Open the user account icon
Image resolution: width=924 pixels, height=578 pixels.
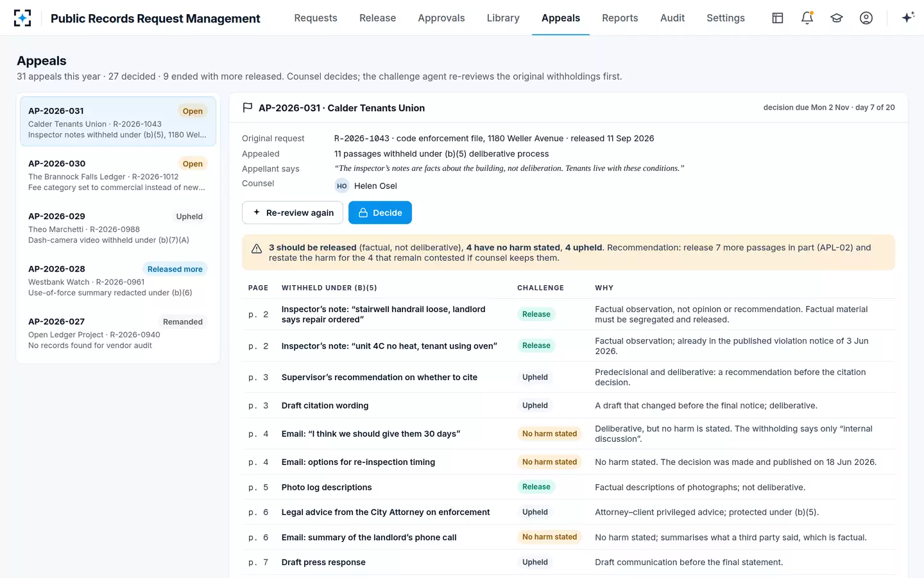click(x=866, y=18)
